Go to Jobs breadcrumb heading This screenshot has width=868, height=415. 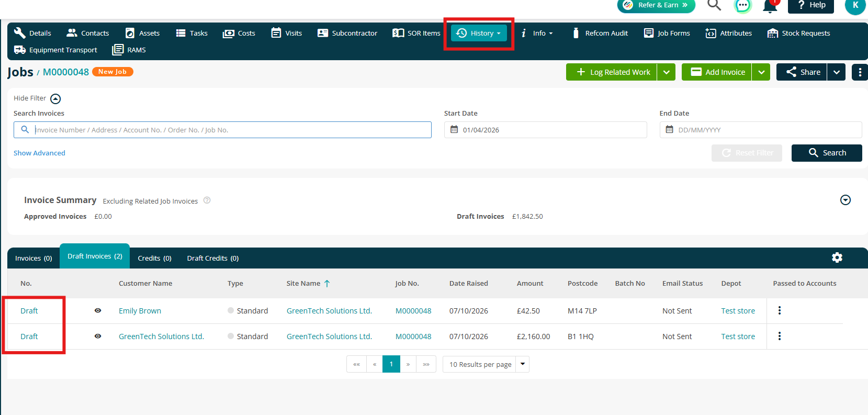coord(20,72)
